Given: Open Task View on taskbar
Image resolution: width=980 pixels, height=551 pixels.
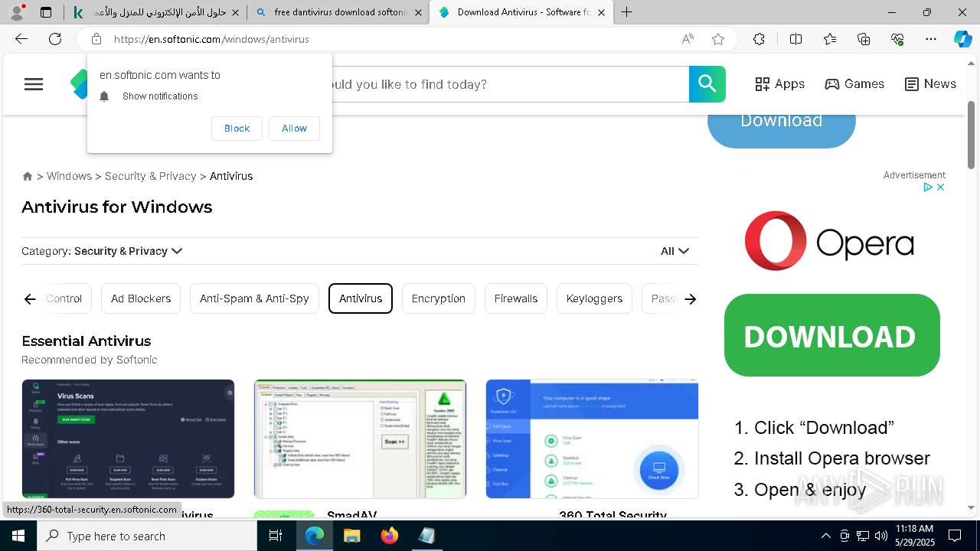Looking at the screenshot, I should click(x=276, y=536).
